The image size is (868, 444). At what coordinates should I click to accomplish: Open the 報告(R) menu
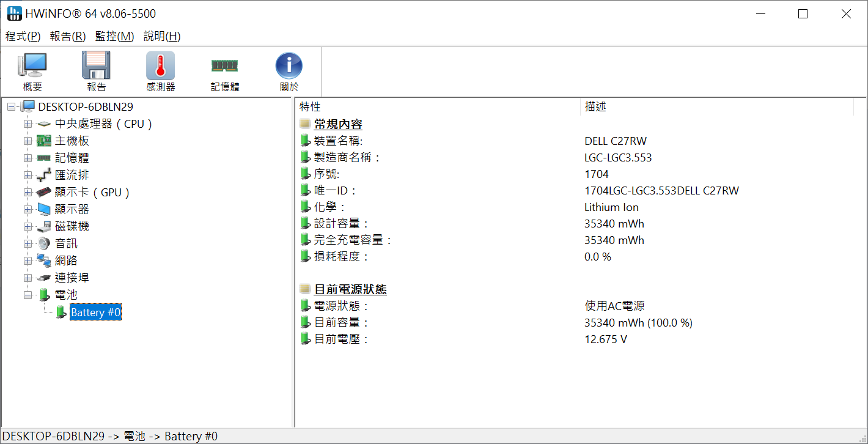tap(68, 36)
